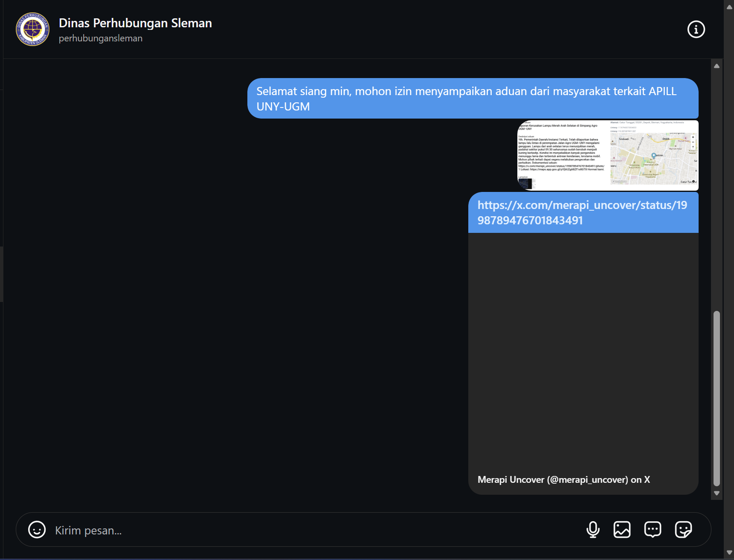This screenshot has height=560, width=734.
Task: Click the speech bubble icon in composer
Action: (x=653, y=530)
